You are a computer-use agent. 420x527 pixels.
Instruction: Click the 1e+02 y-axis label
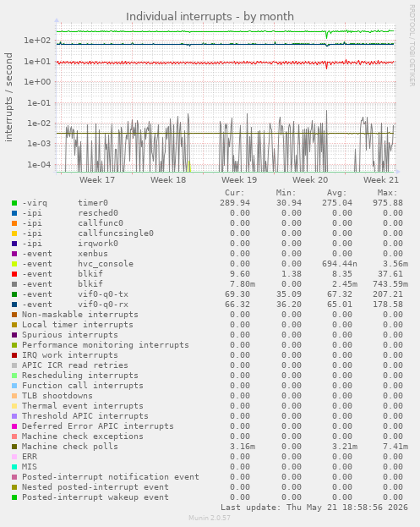click(37, 41)
